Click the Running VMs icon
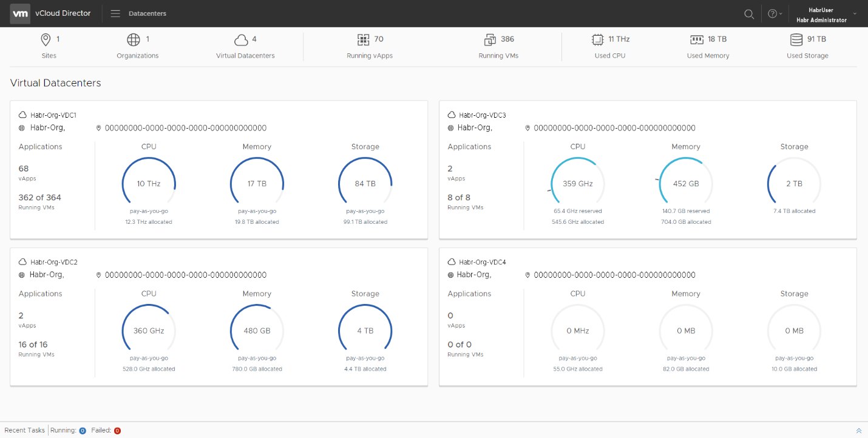 (x=490, y=40)
